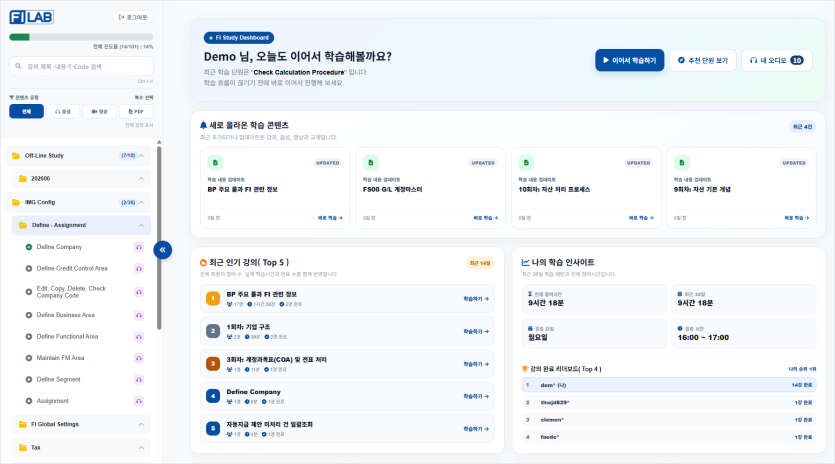Viewport: 835px width, 464px height.
Task: Click the headphone icon for Define Credit Control Area
Action: point(138,268)
